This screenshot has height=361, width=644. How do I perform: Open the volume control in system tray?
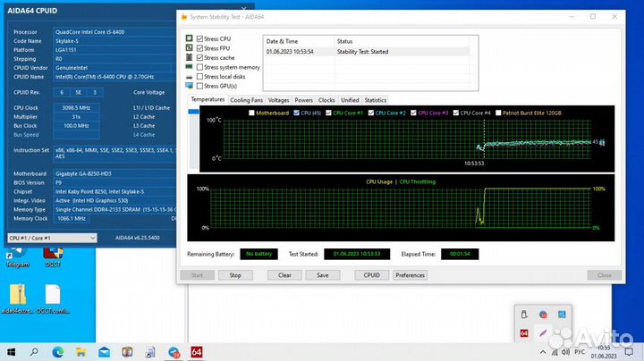point(565,352)
